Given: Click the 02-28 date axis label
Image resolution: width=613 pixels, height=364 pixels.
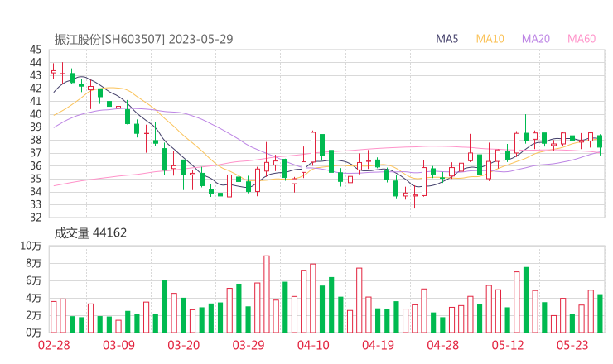Looking at the screenshot, I should click(x=54, y=345).
